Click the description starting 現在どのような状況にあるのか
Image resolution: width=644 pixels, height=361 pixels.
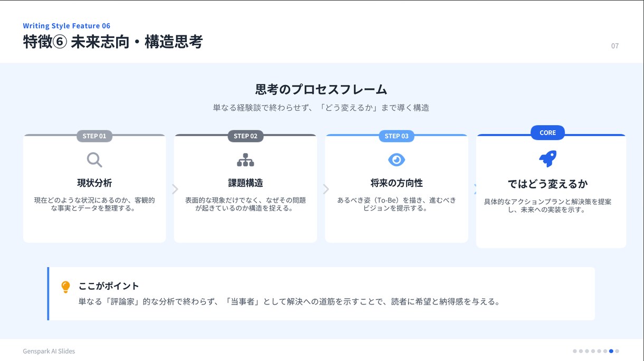[94, 204]
